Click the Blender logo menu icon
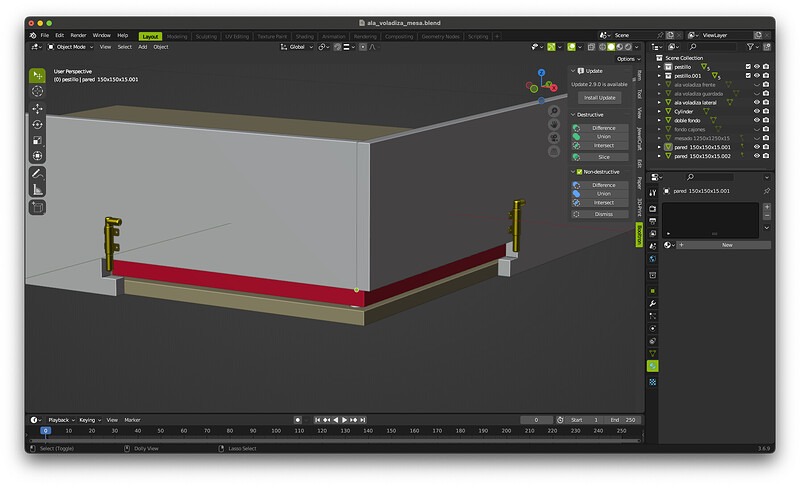The height and width of the screenshot is (486, 800). 33,35
